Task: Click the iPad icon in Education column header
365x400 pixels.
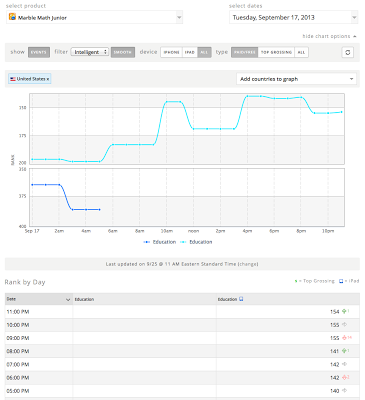Action: click(241, 299)
